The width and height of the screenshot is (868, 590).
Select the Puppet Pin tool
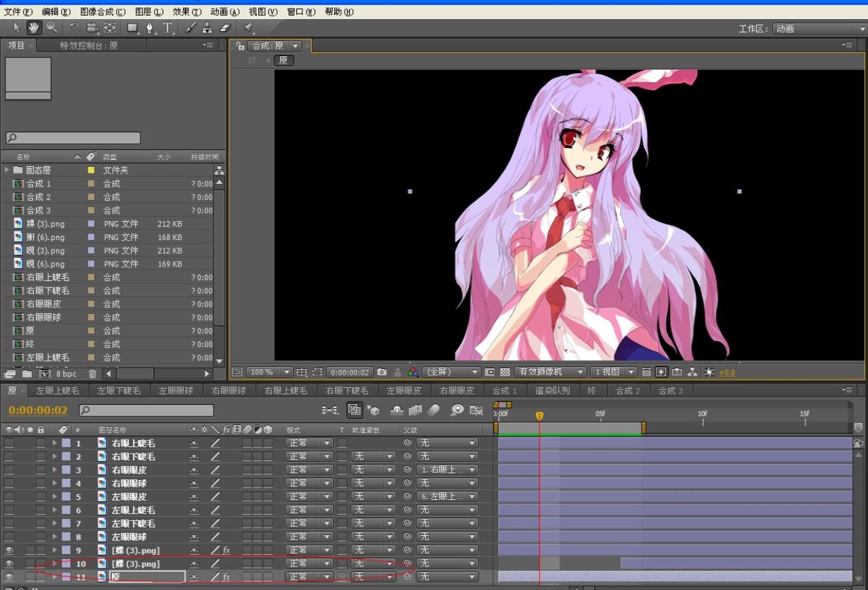[x=248, y=28]
